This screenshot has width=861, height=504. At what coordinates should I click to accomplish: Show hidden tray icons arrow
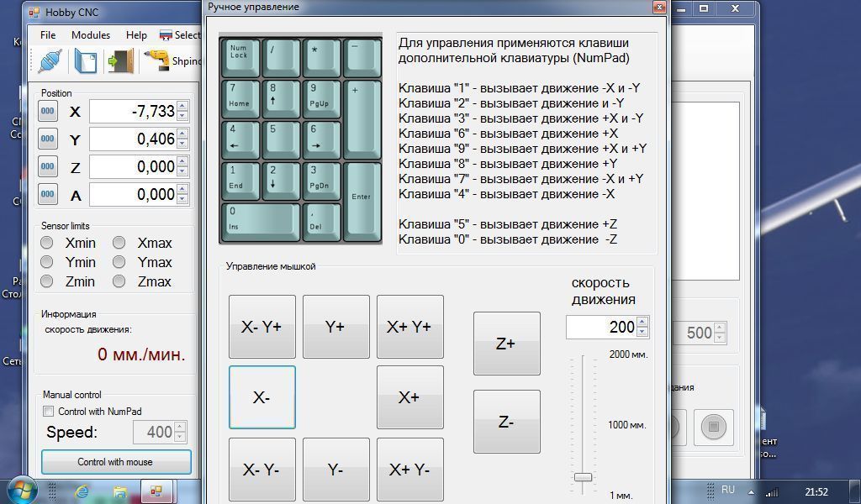pyautogui.click(x=751, y=491)
